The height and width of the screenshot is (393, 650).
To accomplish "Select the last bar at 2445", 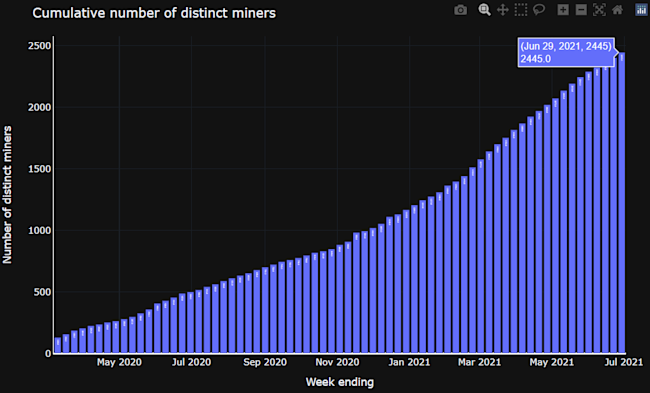I will coord(621,203).
